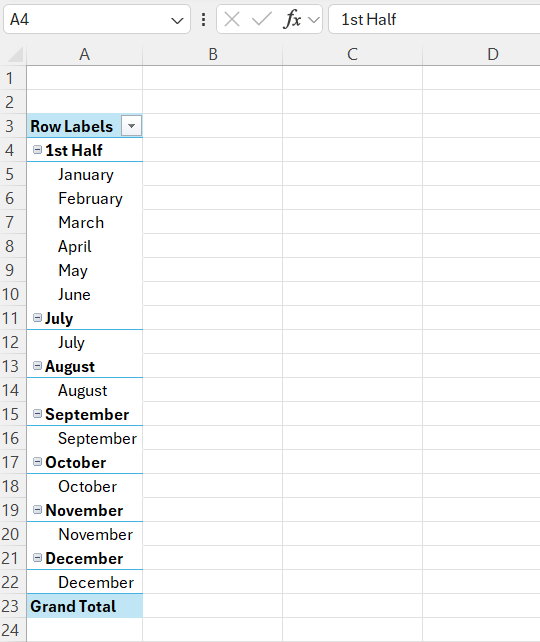Viewport: 540px width, 642px height.
Task: Select column C header
Action: pos(352,54)
